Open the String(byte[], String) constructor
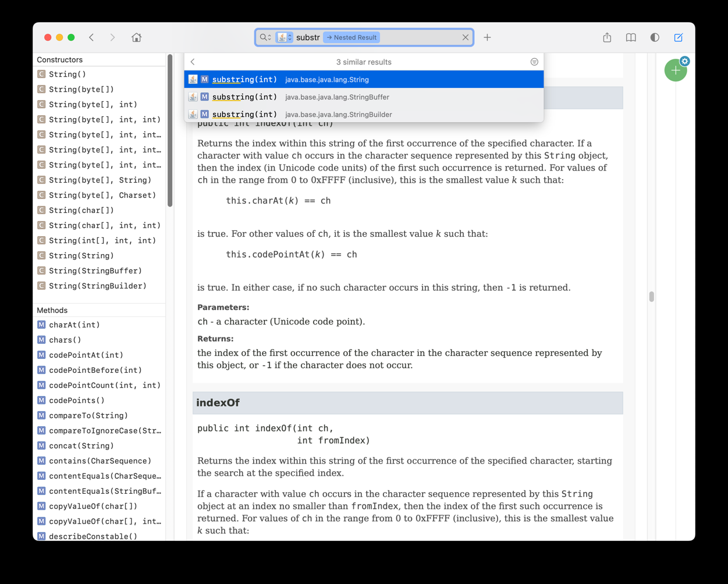Viewport: 728px width, 584px height. 100,180
